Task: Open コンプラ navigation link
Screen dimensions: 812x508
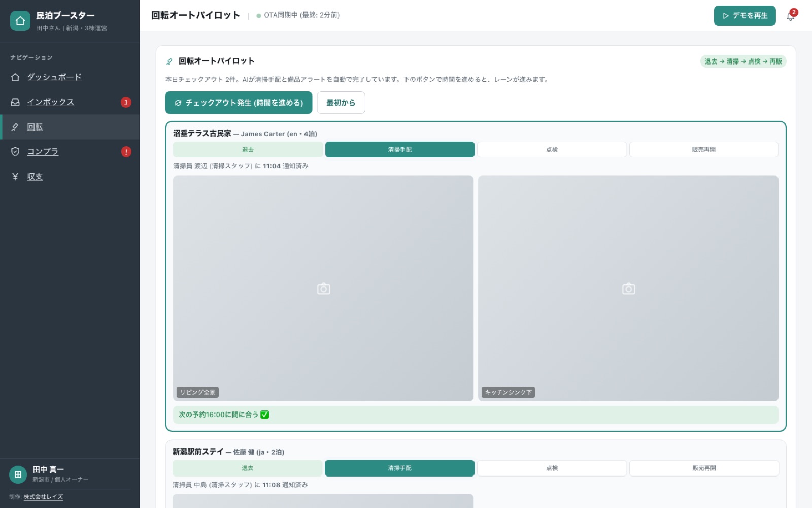Action: point(43,152)
